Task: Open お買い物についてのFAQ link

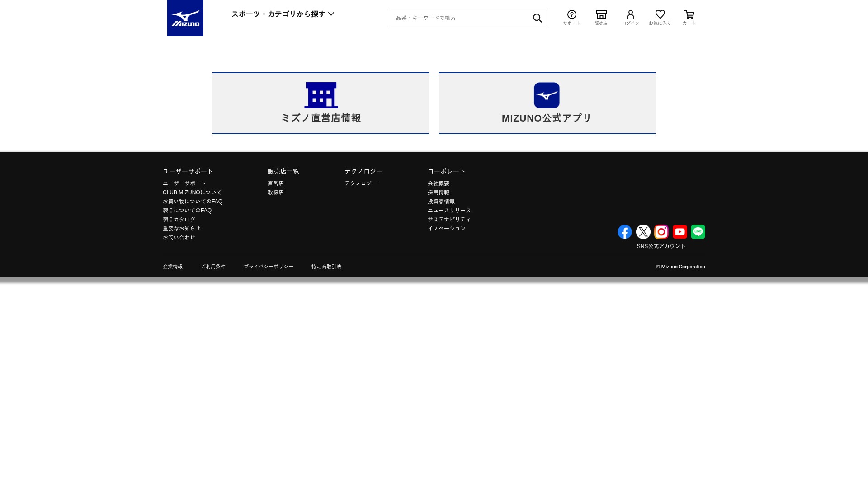Action: pyautogui.click(x=193, y=202)
